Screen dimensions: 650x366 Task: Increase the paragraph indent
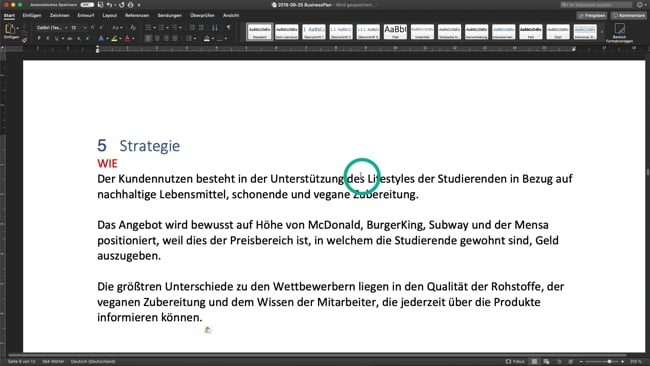tap(201, 28)
